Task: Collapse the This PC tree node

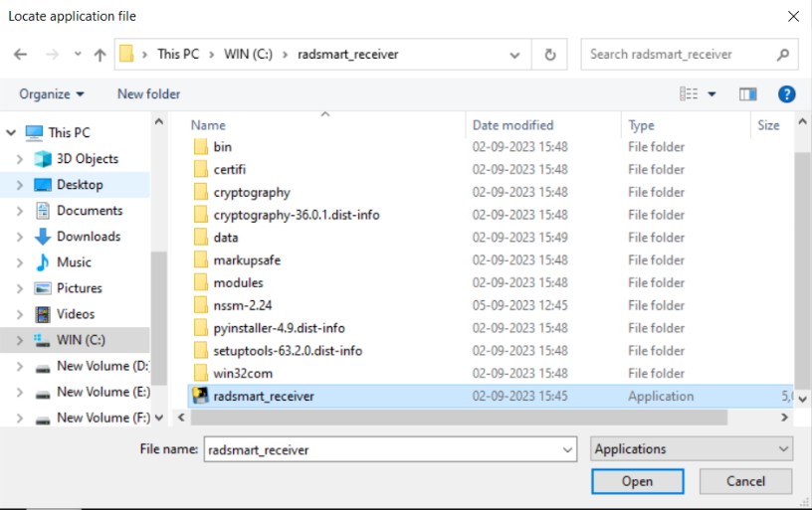Action: pos(11,133)
